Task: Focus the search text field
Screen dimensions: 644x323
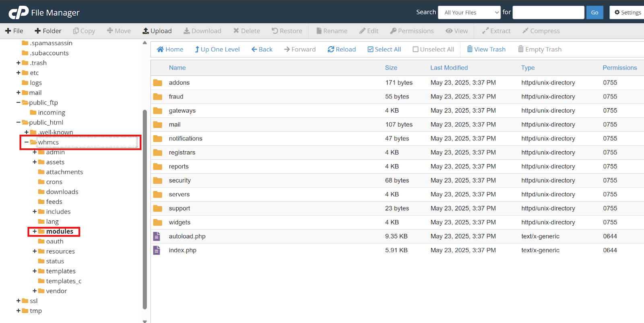Action: point(548,12)
